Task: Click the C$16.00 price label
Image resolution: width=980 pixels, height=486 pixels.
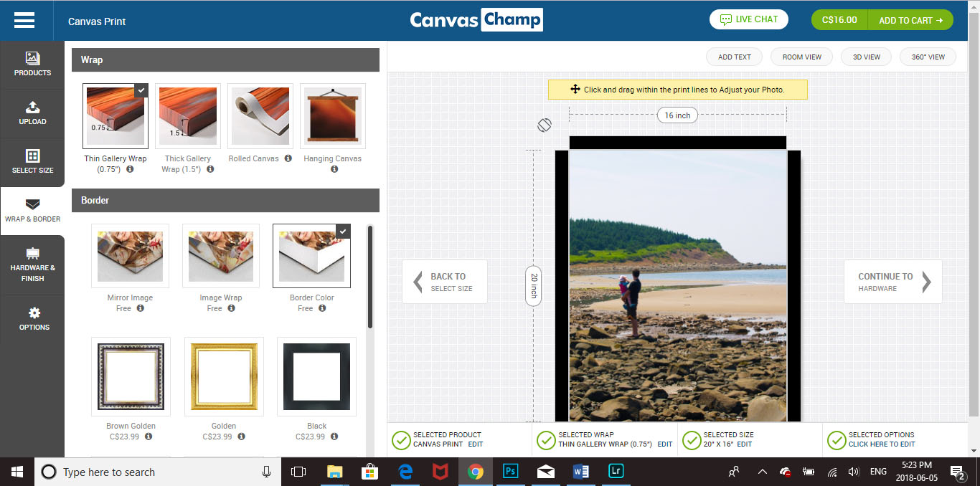Action: click(x=839, y=20)
